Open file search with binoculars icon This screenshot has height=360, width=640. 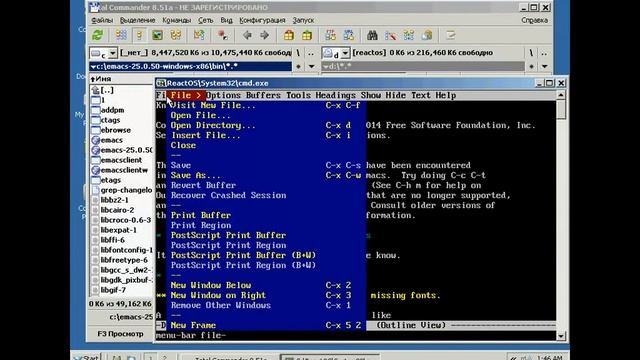click(x=372, y=36)
